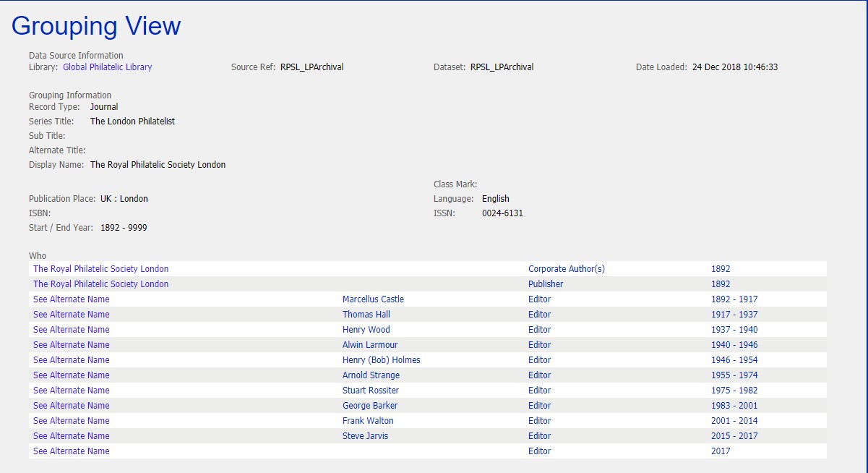Image resolution: width=868 pixels, height=473 pixels.
Task: Click the Corporate Author(s) role link
Action: coord(567,269)
